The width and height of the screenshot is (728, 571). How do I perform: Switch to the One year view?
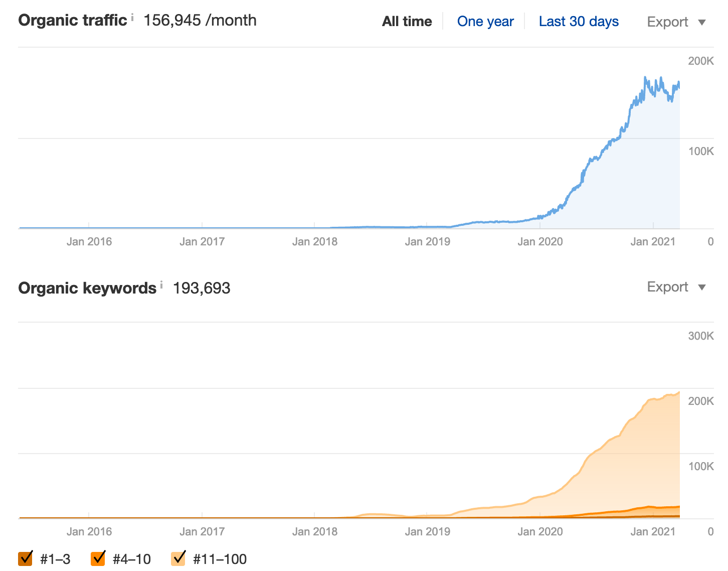(485, 22)
